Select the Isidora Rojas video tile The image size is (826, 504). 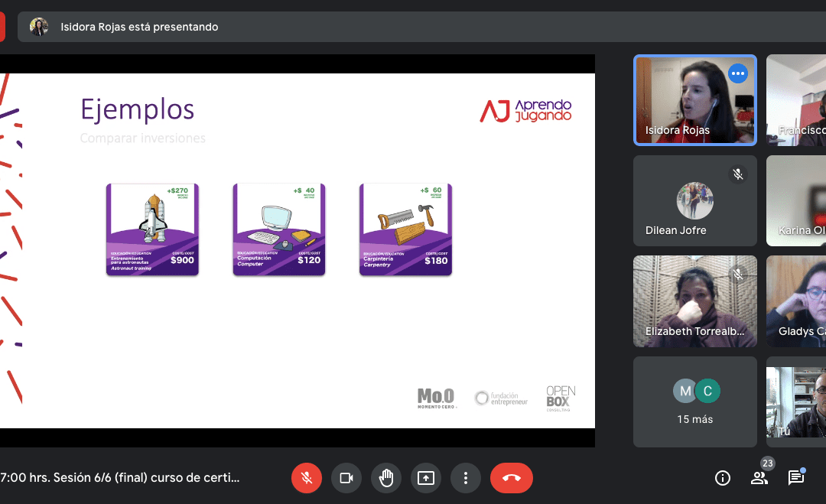coord(695,100)
